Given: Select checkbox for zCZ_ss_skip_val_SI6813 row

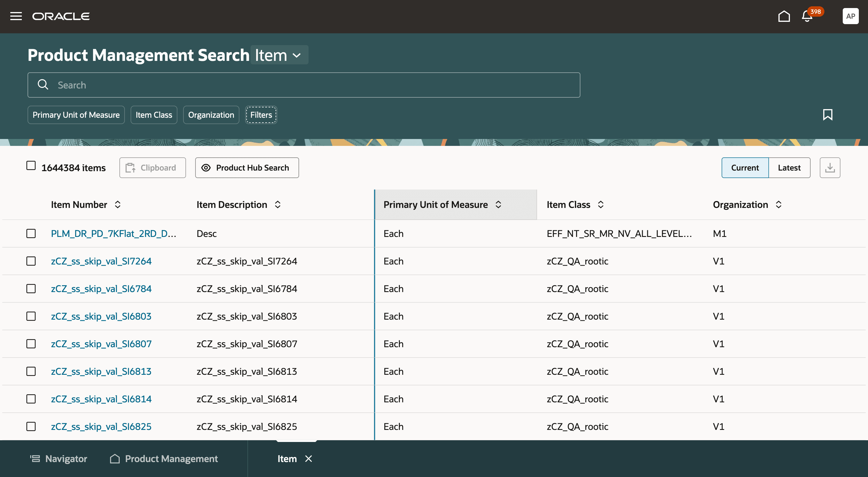Looking at the screenshot, I should (x=31, y=371).
